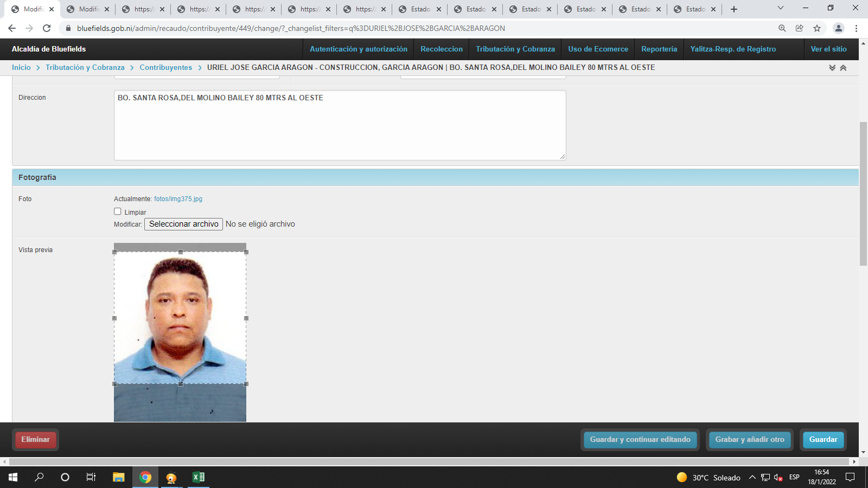Go to Contribuyentes breadcrumb

[x=165, y=67]
